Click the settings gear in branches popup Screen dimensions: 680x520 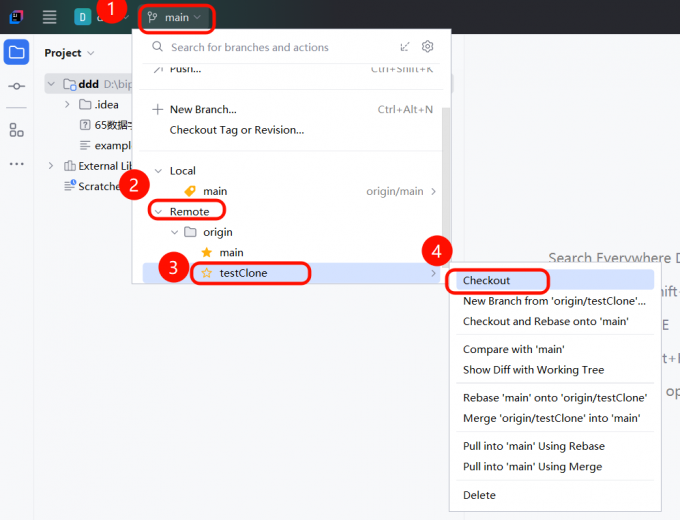tap(428, 47)
